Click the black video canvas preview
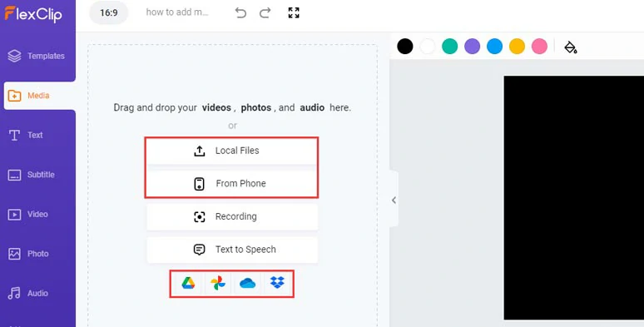Screen dimensions: 644x327 pyautogui.click(x=574, y=197)
